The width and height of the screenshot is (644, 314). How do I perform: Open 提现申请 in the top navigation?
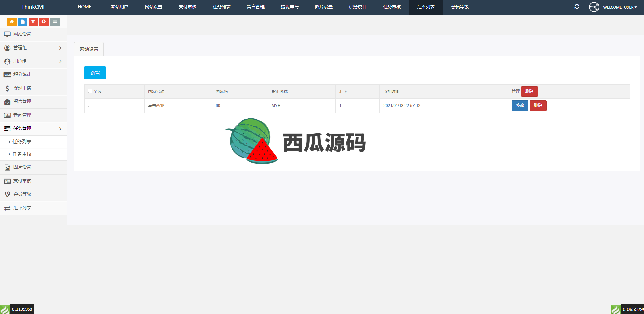(289, 7)
